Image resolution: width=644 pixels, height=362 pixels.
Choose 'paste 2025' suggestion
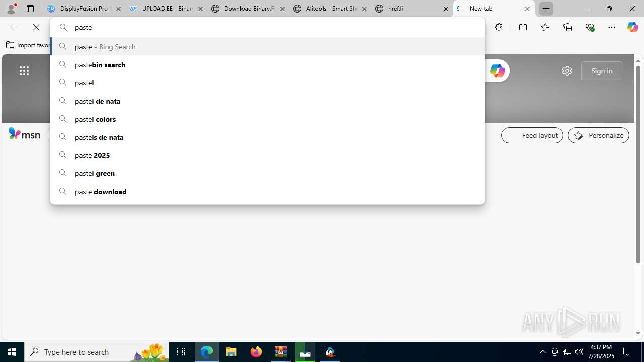[267, 155]
